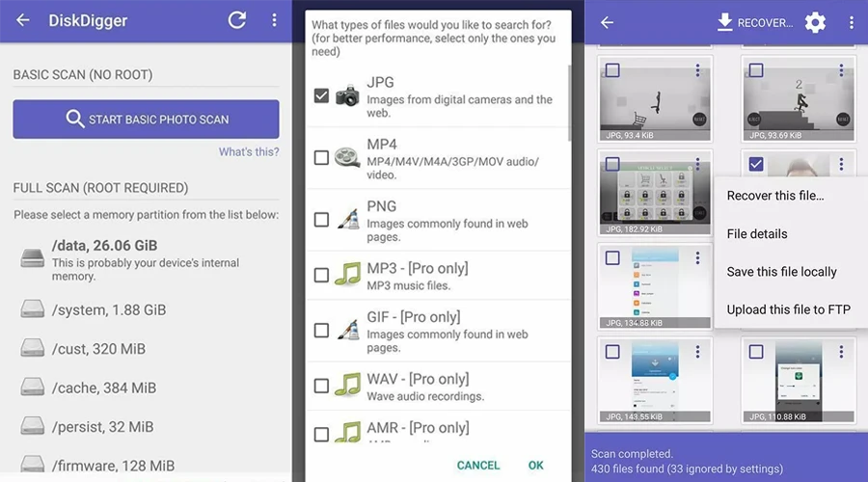Tap the back arrow beside DiskDigger title
The image size is (868, 482).
click(x=23, y=20)
